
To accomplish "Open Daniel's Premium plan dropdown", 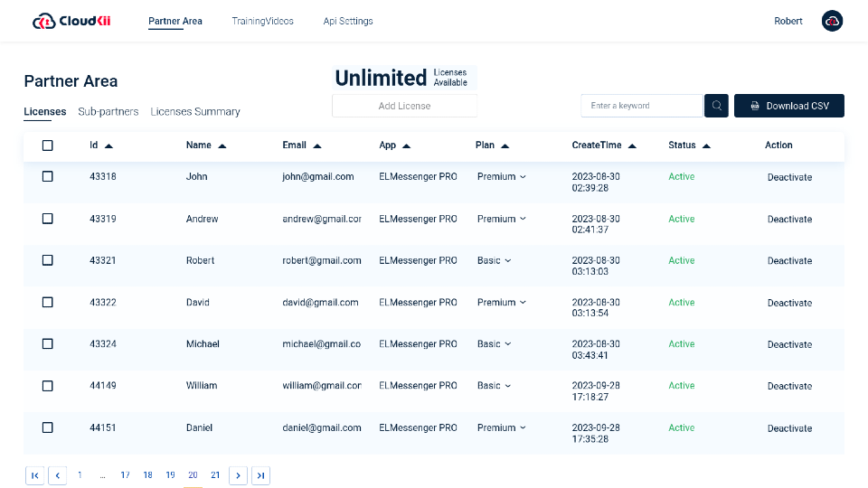I will tap(502, 427).
